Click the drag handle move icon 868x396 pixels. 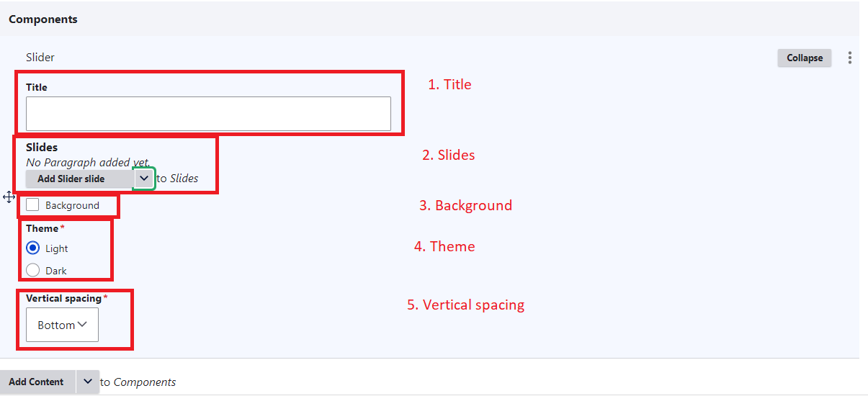9,197
